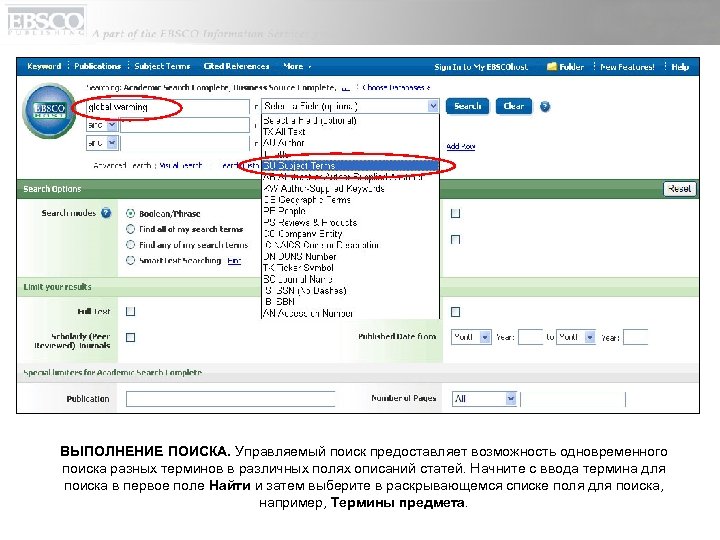Click the Search button
The width and height of the screenshot is (720, 540).
(x=467, y=106)
